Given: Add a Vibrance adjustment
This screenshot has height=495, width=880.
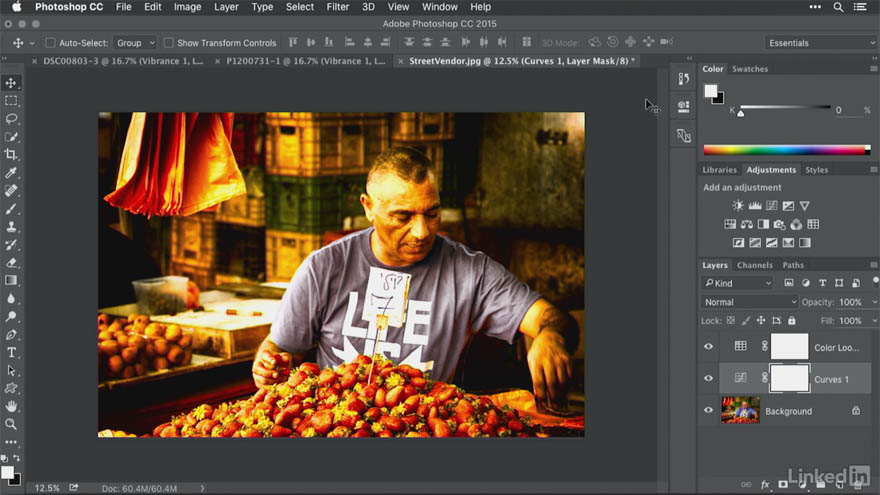Looking at the screenshot, I should tap(805, 206).
